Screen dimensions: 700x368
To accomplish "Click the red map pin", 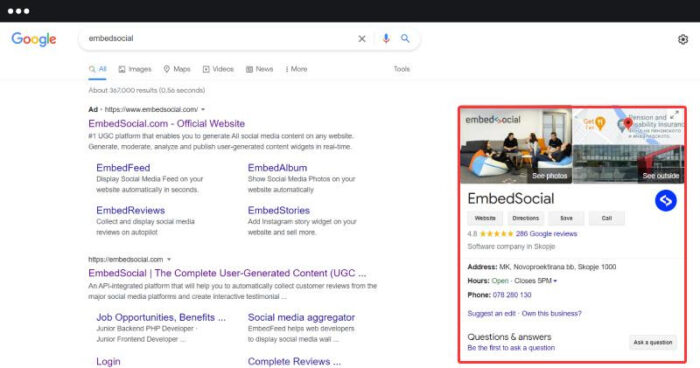I will pos(628,123).
